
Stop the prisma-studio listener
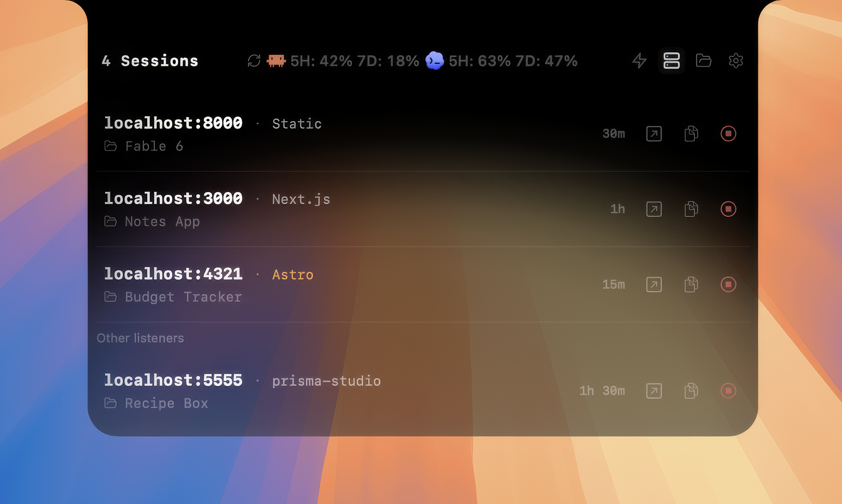(728, 391)
